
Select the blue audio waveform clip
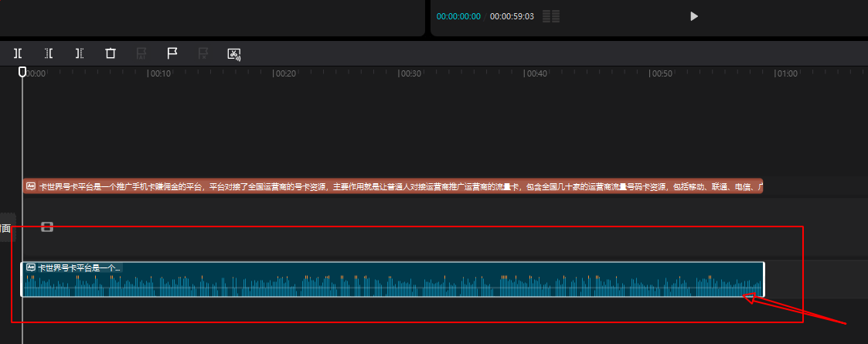[x=393, y=279]
